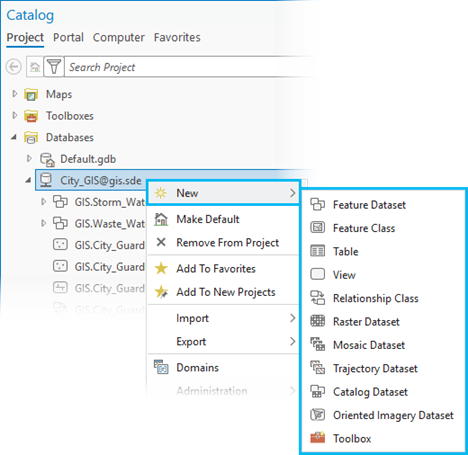
Task: Click the Databases folder icon
Action: tap(31, 137)
